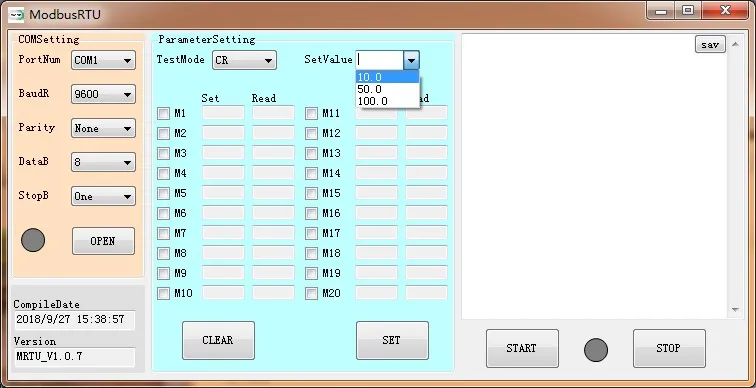756x388 pixels.
Task: Tick the M12 checkbox
Action: tap(311, 134)
